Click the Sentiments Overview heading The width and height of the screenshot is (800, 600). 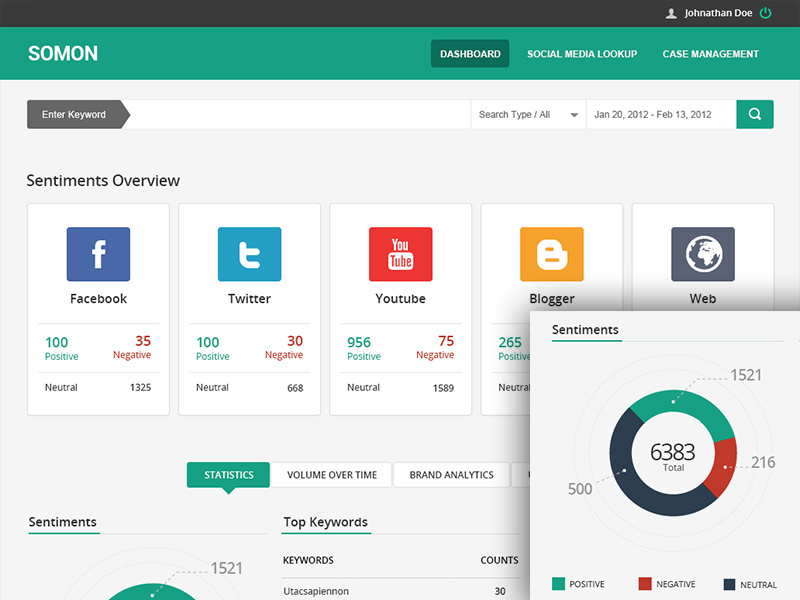pos(103,181)
